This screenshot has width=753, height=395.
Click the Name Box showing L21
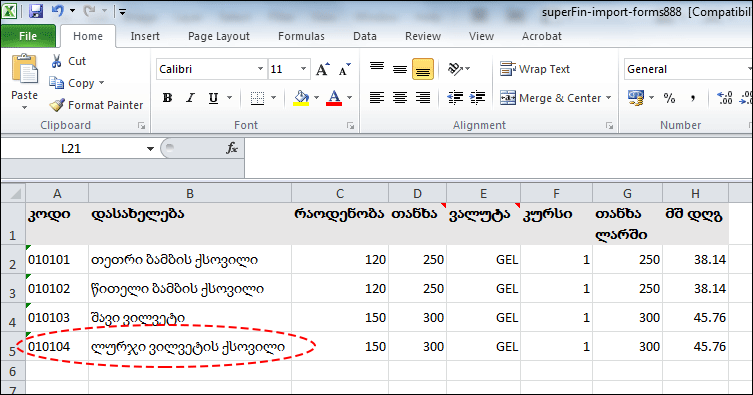coord(72,149)
